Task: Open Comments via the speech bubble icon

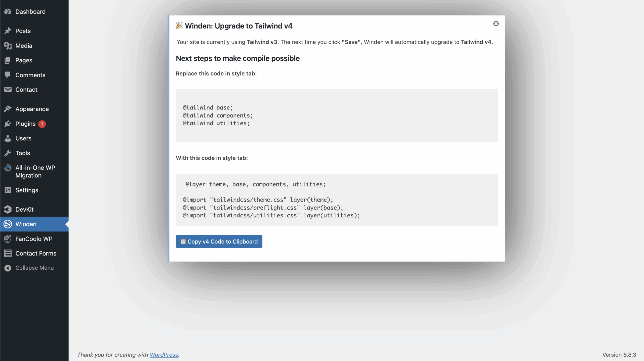Action: [8, 75]
